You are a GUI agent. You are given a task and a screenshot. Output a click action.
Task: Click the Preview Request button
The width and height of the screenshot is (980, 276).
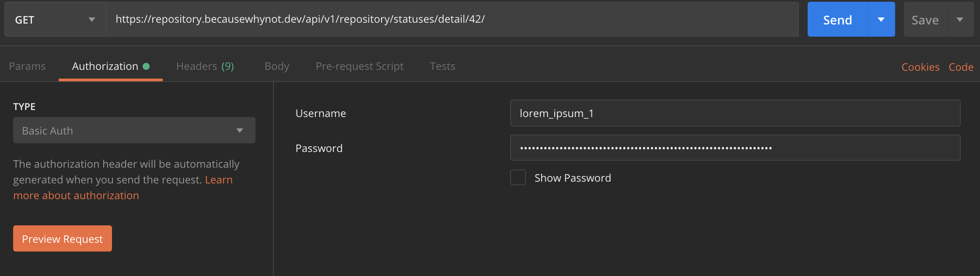63,238
